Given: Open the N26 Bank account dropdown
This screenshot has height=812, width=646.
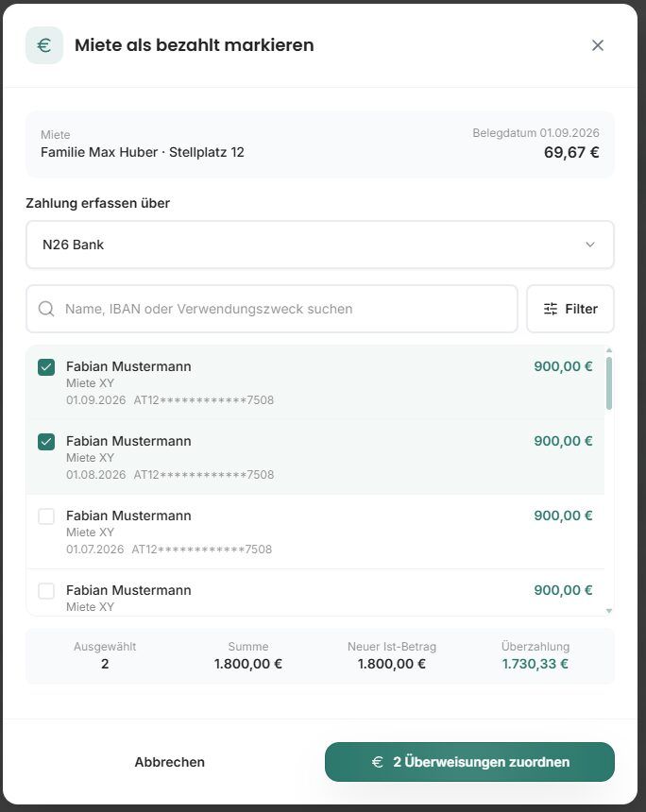Looking at the screenshot, I should tap(319, 245).
